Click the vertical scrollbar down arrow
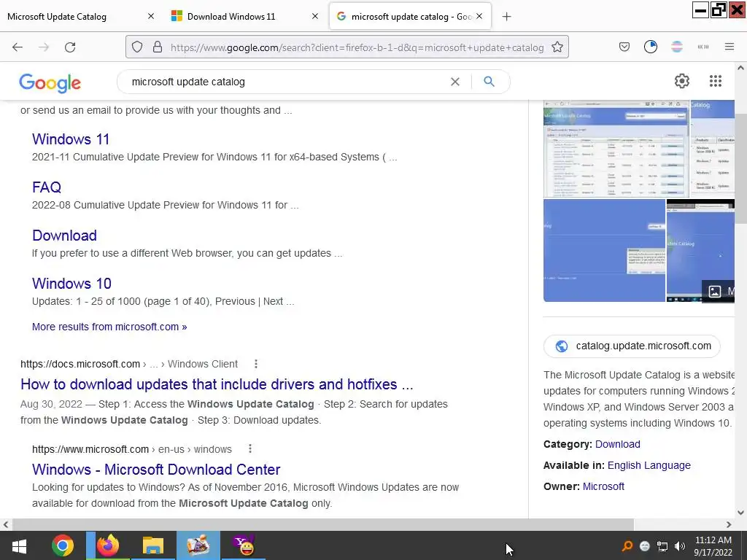The height and width of the screenshot is (560, 747). pos(740,513)
